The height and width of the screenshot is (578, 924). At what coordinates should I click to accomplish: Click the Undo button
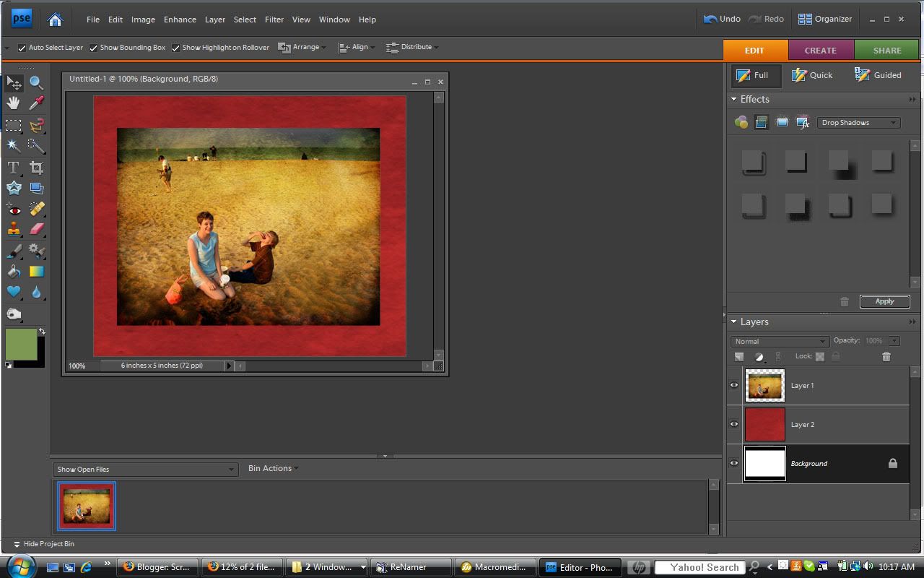click(x=722, y=19)
